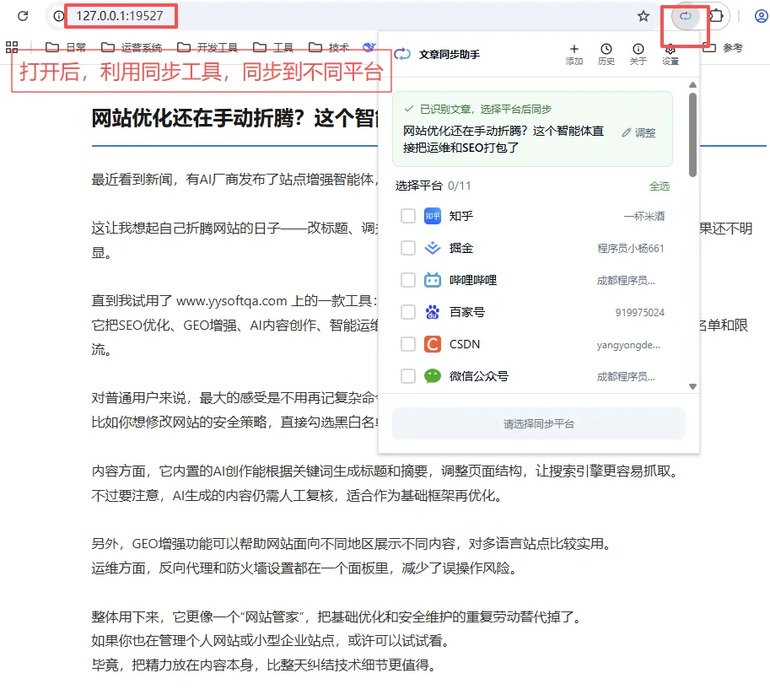Click the www.yysoftqa.com text in article

[x=231, y=300]
